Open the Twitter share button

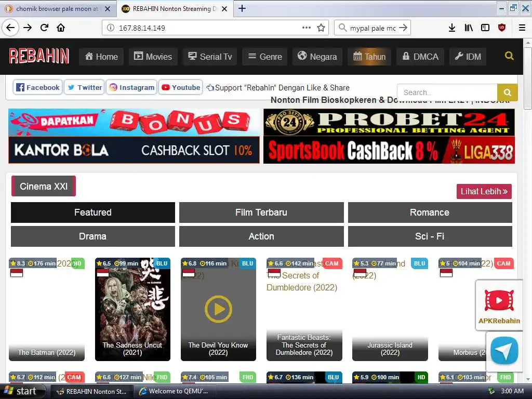84,87
